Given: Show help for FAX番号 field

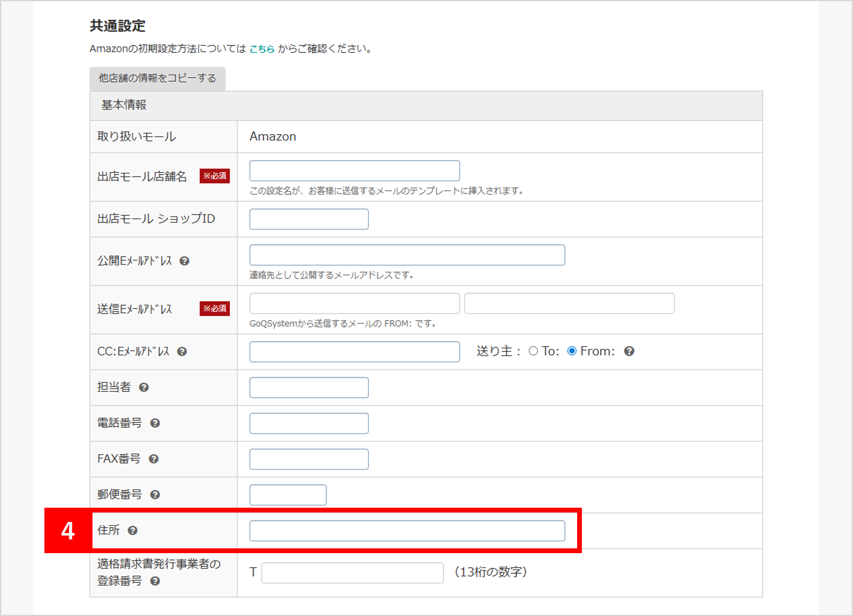Looking at the screenshot, I should coord(154,459).
